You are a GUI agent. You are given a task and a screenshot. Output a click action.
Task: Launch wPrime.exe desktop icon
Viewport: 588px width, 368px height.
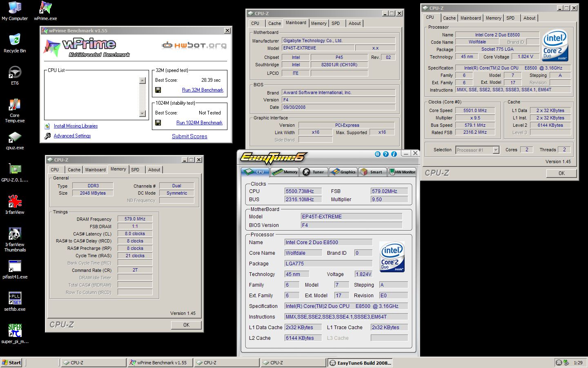pyautogui.click(x=45, y=11)
